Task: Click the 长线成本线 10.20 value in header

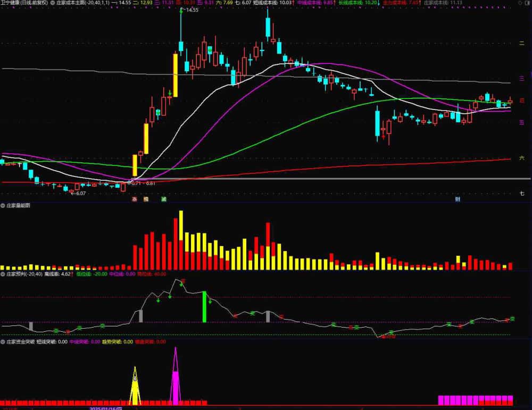Action: (358, 3)
